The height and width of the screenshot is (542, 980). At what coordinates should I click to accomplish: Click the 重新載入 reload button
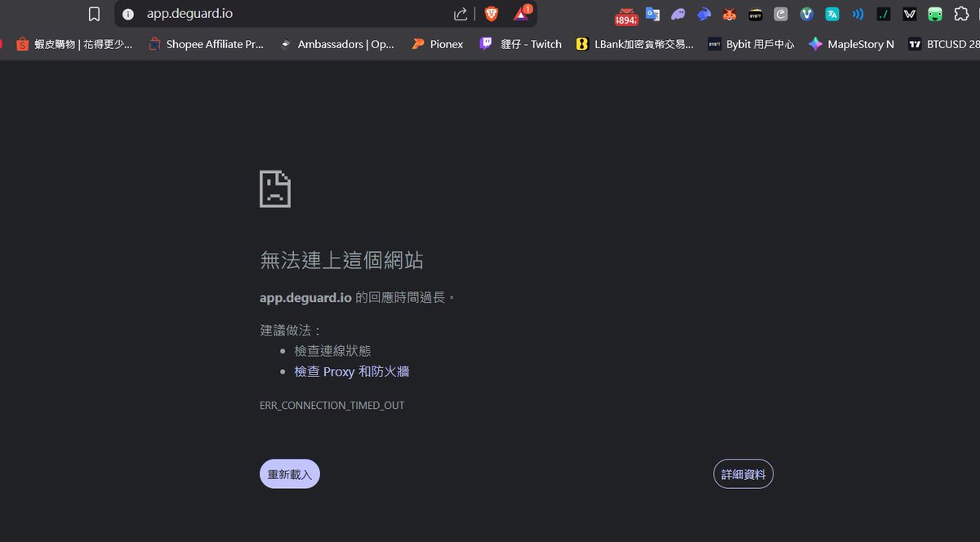290,474
